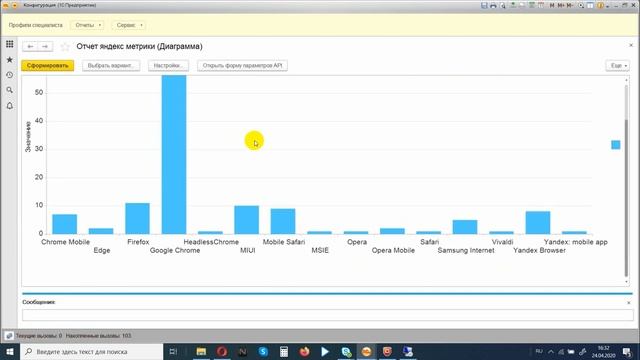Close the Яндекс метрики report tab
This screenshot has height=360, width=640.
tap(631, 45)
